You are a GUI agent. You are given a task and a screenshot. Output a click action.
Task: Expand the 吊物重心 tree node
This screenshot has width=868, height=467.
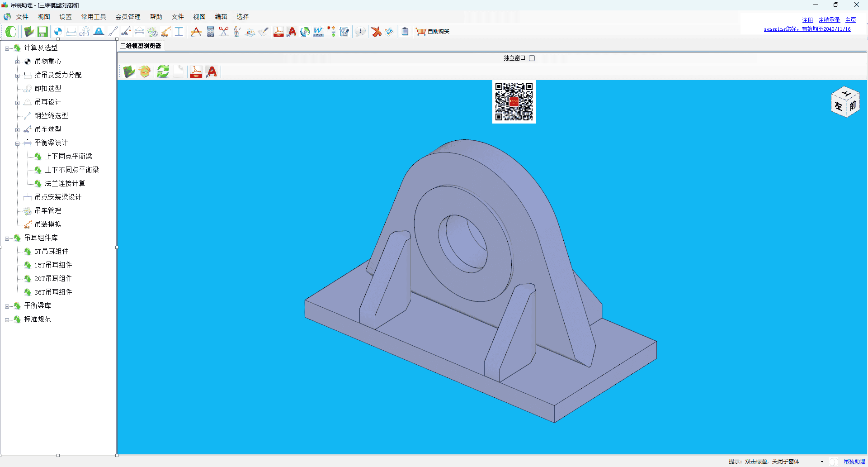click(x=17, y=62)
